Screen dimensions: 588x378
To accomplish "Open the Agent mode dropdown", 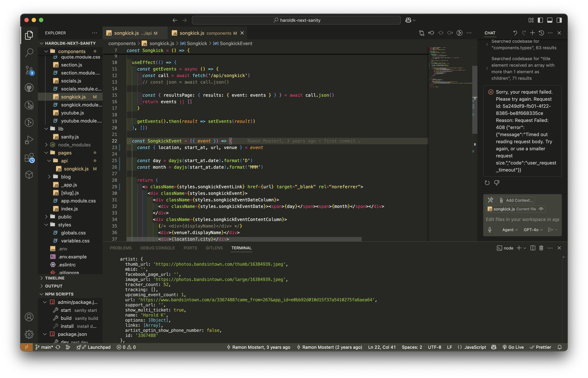I will click(x=510, y=230).
